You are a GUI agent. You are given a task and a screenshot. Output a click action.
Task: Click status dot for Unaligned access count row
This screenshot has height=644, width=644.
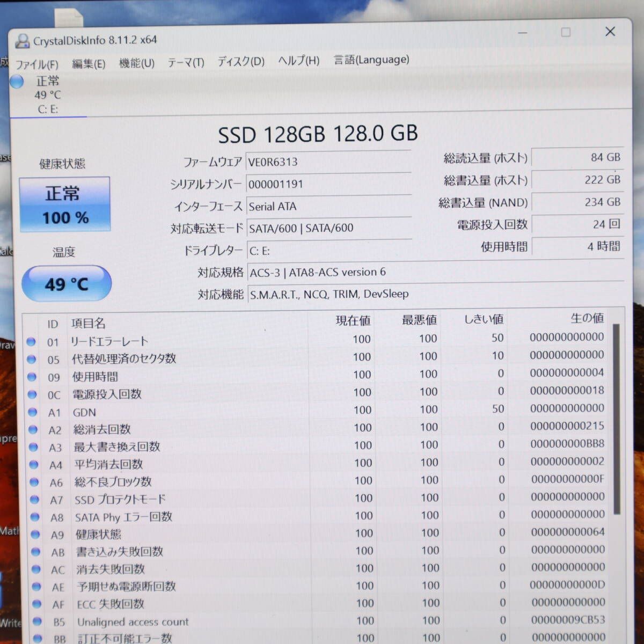pyautogui.click(x=37, y=621)
